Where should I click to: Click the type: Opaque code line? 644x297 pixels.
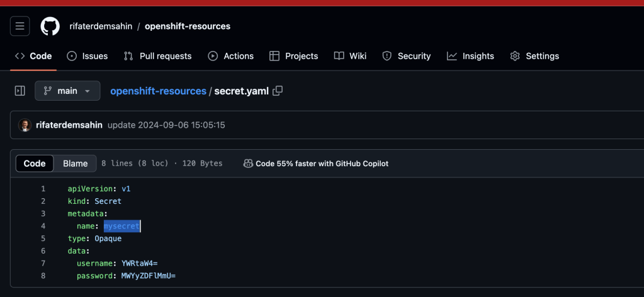[94, 238]
